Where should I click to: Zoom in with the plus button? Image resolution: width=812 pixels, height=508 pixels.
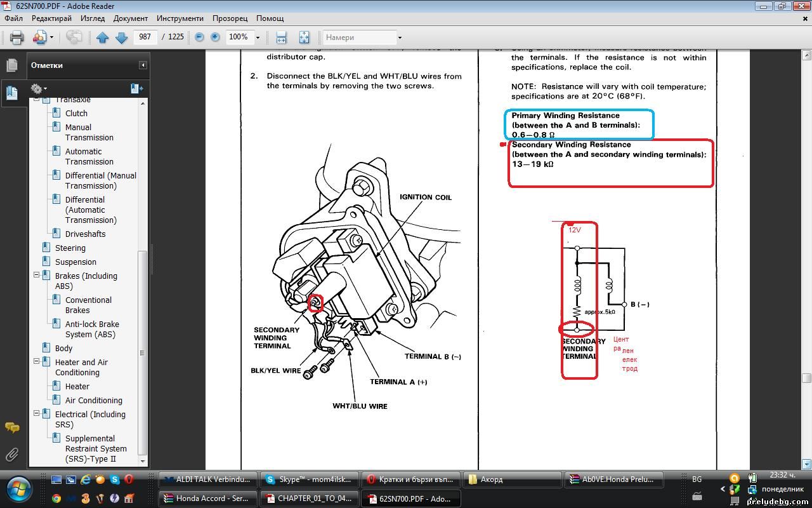(215, 37)
